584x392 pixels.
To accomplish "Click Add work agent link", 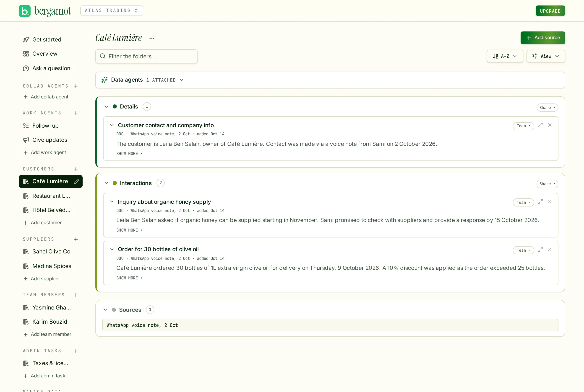I will [x=45, y=152].
